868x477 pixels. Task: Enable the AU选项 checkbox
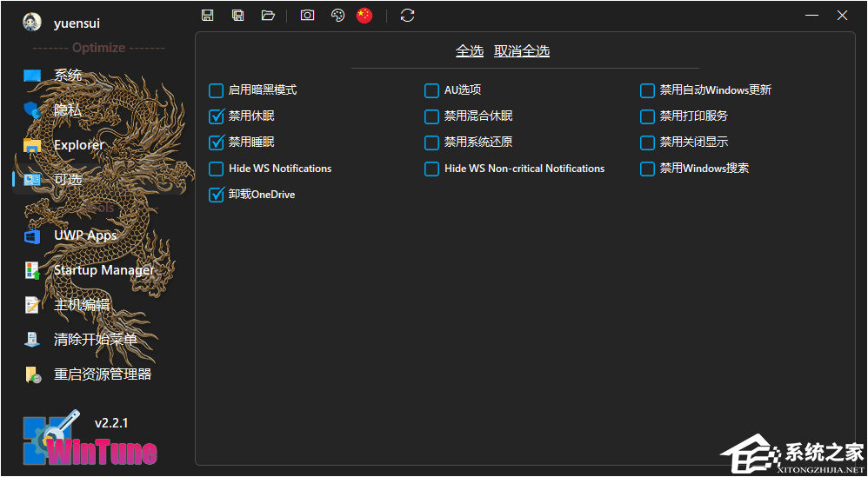tap(431, 90)
